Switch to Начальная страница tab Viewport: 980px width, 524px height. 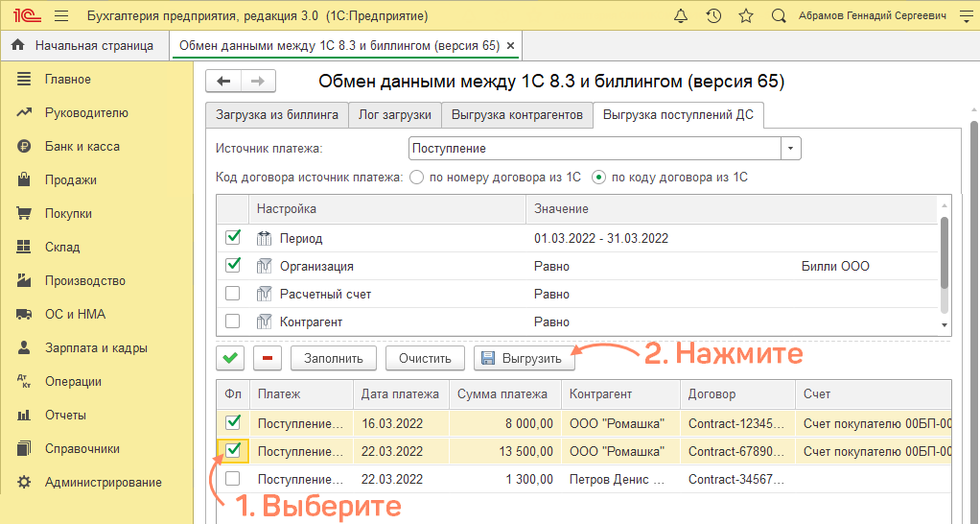coord(84,46)
